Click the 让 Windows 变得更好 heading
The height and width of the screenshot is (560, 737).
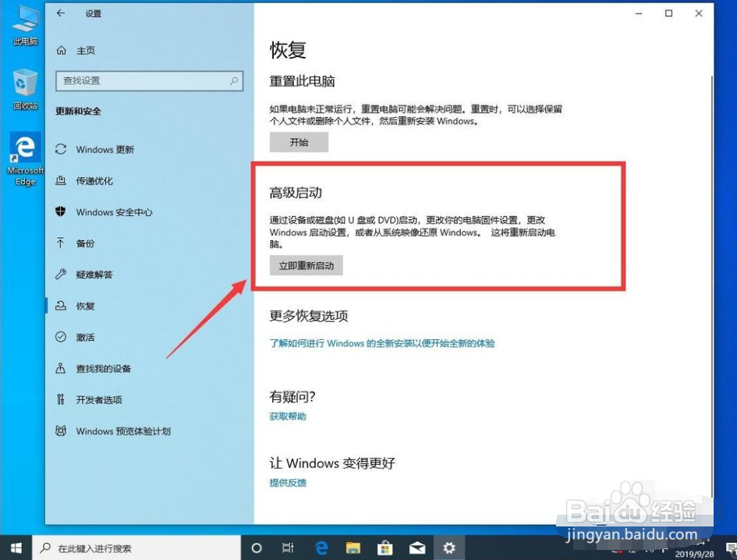click(332, 463)
